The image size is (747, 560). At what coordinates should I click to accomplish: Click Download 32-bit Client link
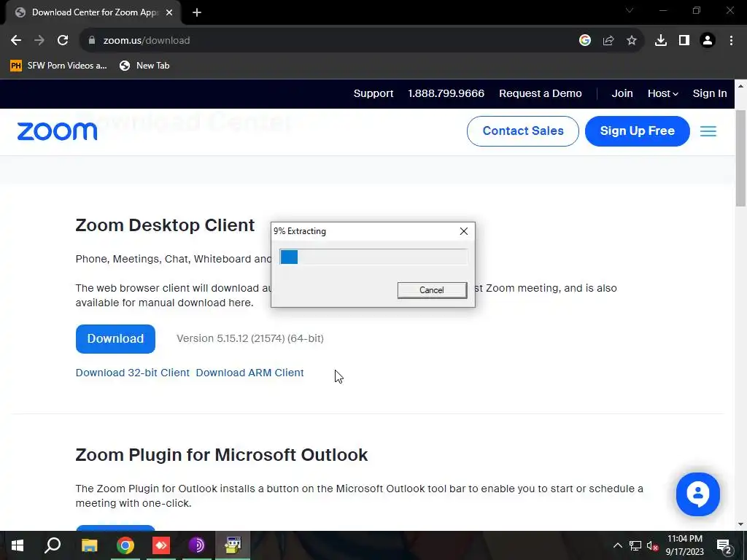coord(133,373)
